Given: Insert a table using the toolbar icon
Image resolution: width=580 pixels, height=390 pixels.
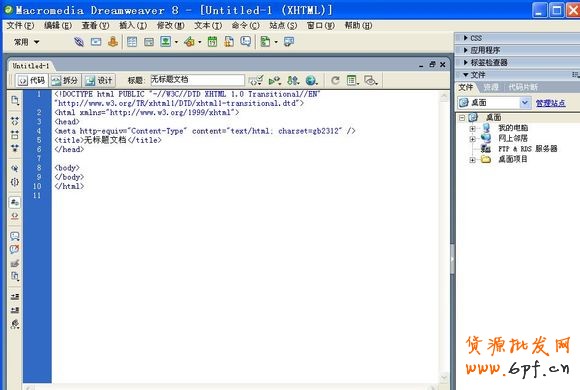Looking at the screenshot, I should (132, 42).
